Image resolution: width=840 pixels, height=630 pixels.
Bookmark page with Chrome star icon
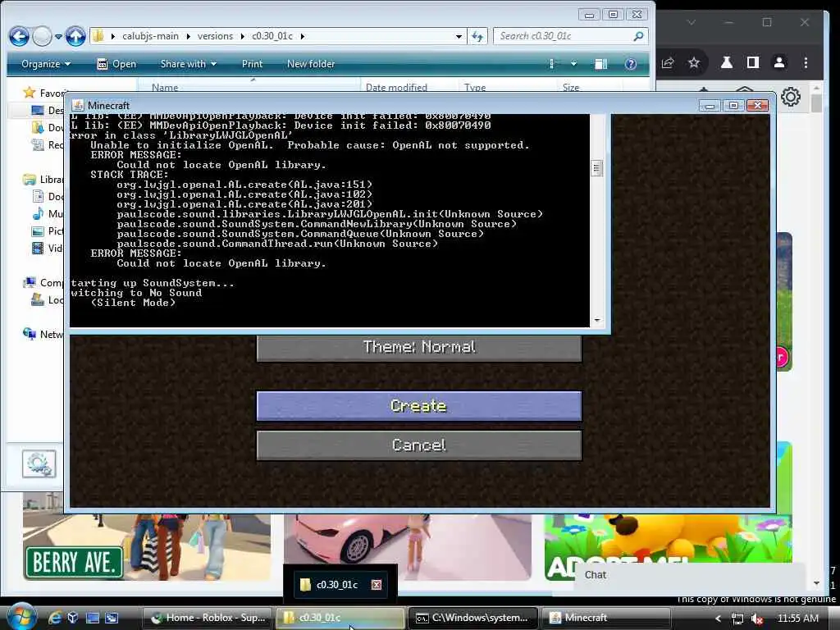click(694, 62)
